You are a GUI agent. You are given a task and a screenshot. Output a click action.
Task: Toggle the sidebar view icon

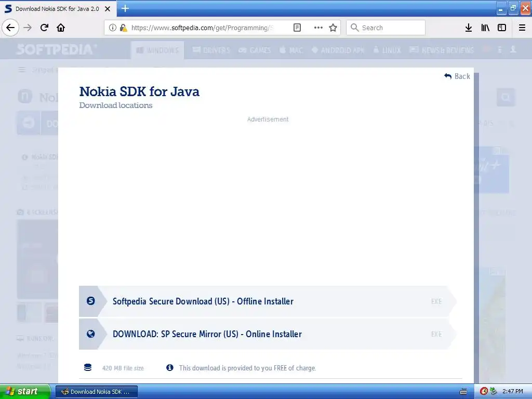[502, 28]
